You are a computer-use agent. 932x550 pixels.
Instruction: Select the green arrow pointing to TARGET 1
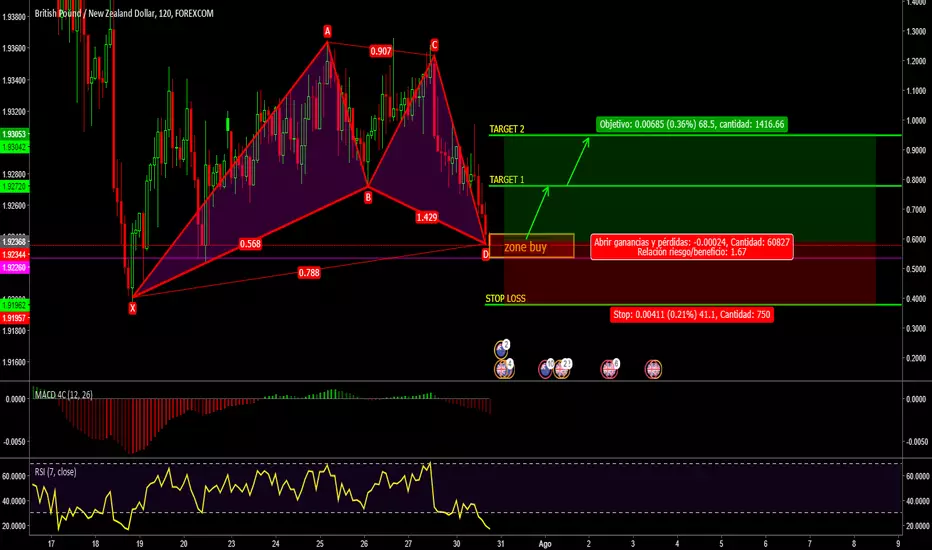537,212
